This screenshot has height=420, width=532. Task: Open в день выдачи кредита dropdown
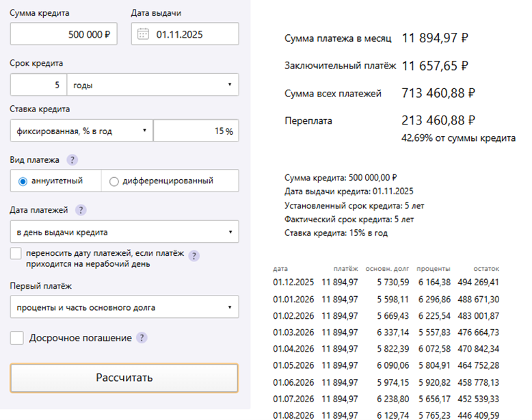(124, 232)
